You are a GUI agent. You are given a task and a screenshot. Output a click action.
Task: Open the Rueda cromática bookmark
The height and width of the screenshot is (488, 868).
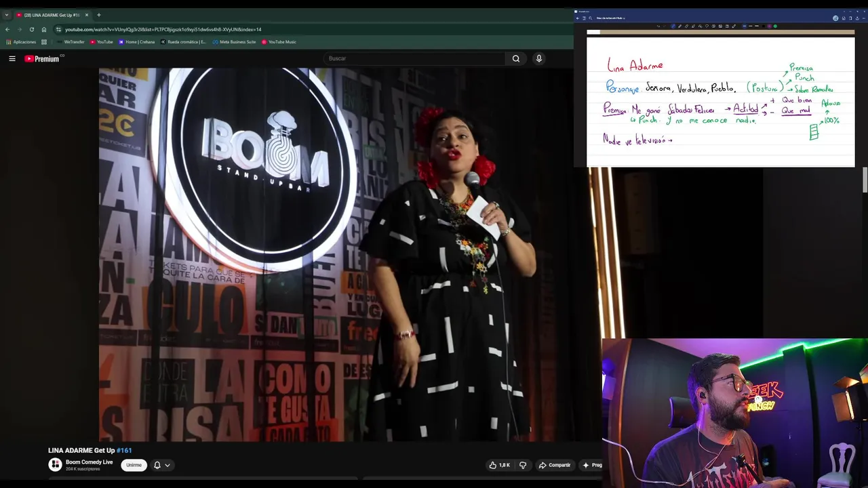[x=183, y=42]
